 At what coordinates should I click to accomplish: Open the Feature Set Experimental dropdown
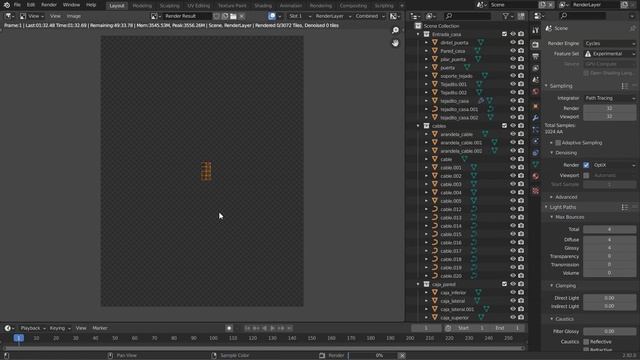coord(609,54)
